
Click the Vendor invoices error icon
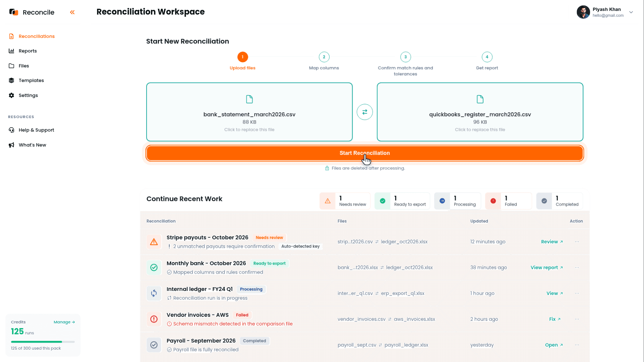click(154, 319)
